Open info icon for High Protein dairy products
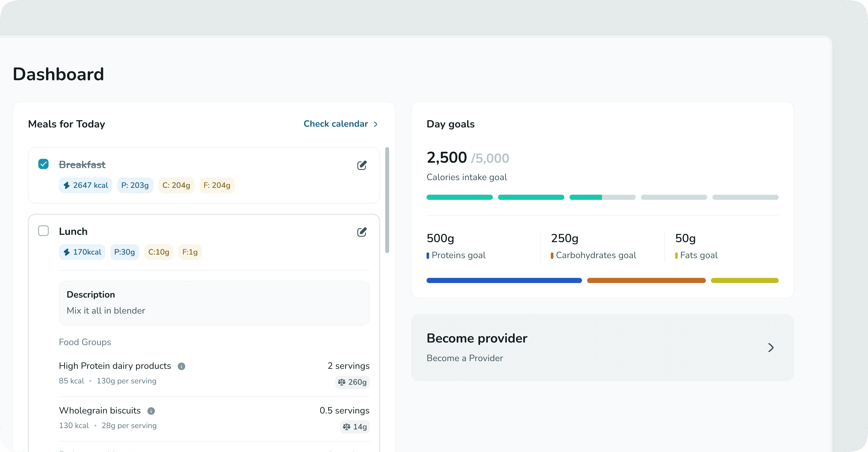This screenshot has height=452, width=868. pyautogui.click(x=181, y=366)
